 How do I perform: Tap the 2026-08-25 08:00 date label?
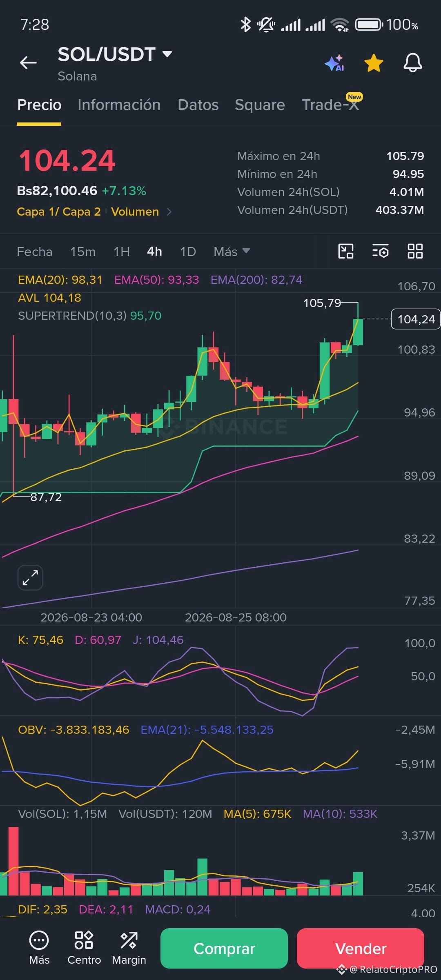coord(236,617)
